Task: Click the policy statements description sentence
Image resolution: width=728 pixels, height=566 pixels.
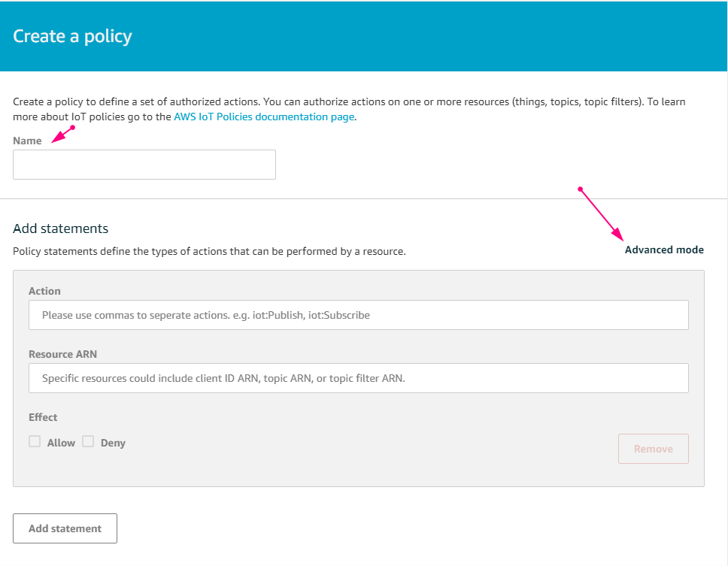Action: pos(209,252)
